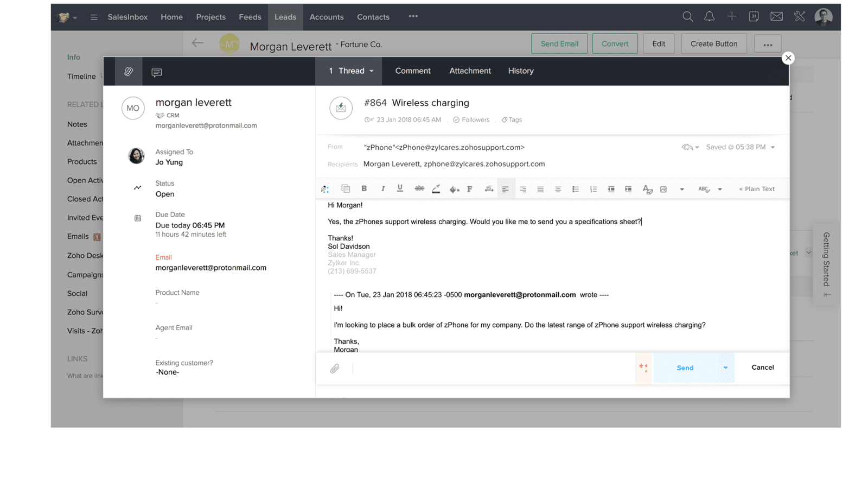
Task: Cancel the reply draft
Action: (762, 368)
